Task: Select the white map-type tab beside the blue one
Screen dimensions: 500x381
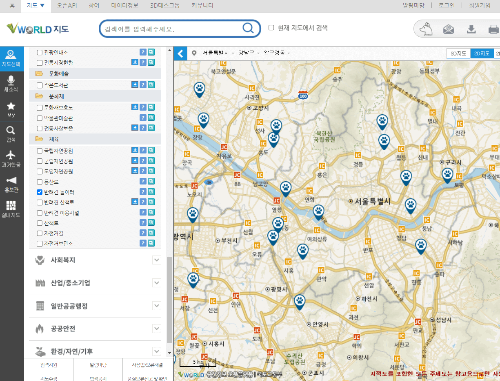Action: coord(458,53)
